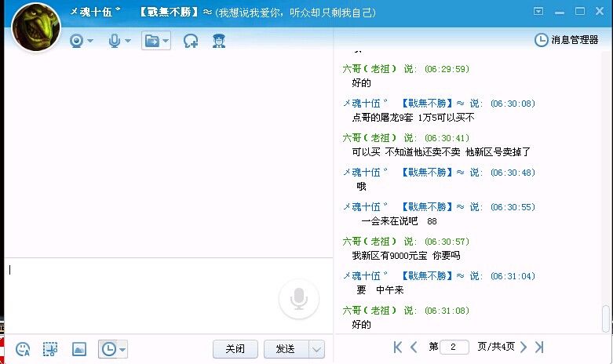The image size is (613, 364).
Task: Click the 关闭 button
Action: coord(235,349)
